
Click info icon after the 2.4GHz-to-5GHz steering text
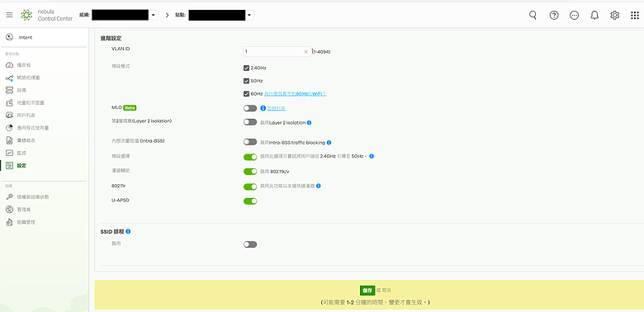click(372, 156)
